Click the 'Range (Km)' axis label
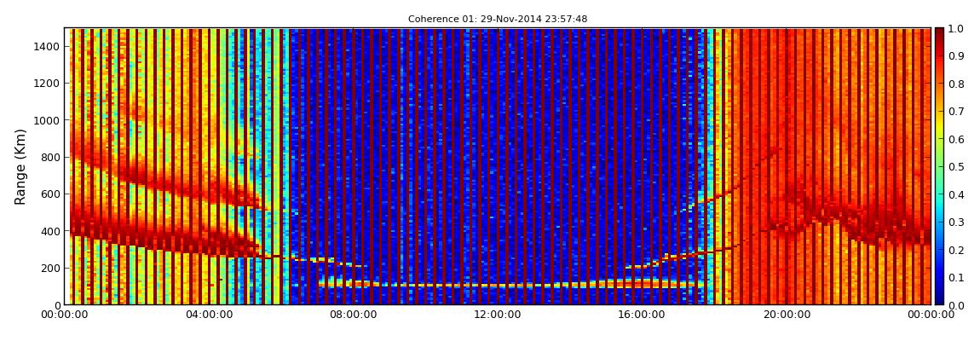 coord(20,166)
